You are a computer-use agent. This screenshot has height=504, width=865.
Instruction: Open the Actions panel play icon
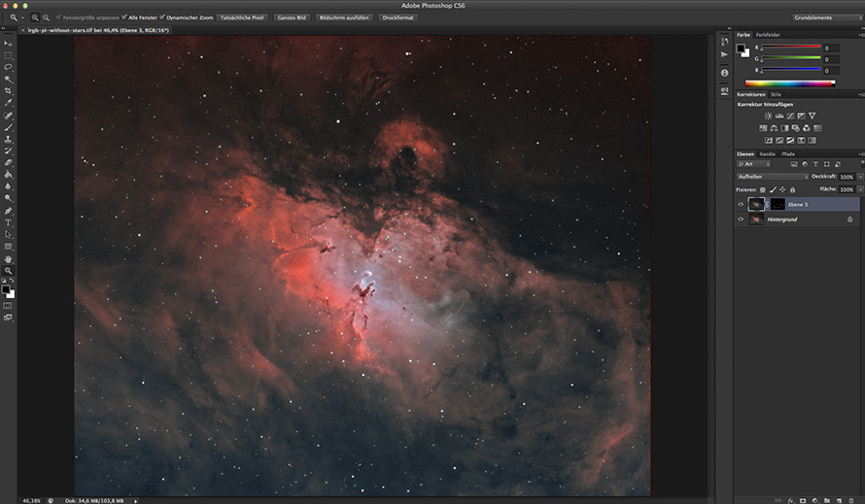coord(724,54)
